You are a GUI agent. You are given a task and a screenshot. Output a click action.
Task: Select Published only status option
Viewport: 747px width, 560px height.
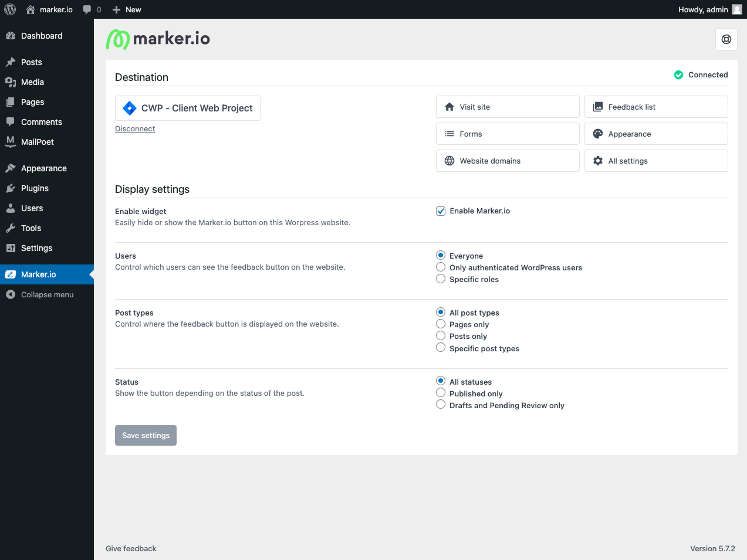pyautogui.click(x=441, y=393)
